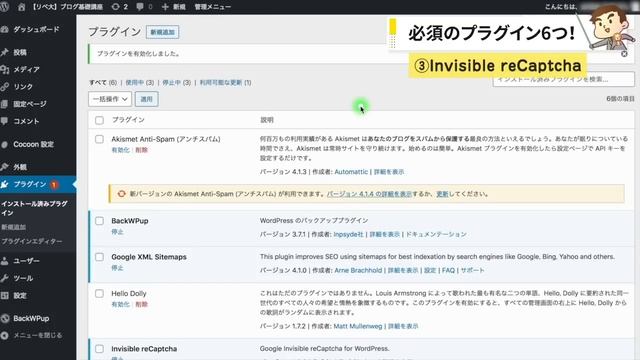Open the メディア menu
Viewport: 640px width, 360px height.
pyautogui.click(x=27, y=69)
